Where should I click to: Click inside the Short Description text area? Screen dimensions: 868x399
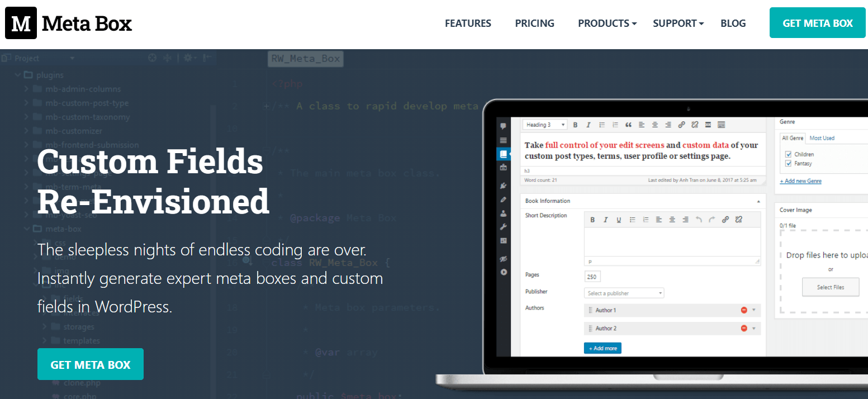click(x=672, y=243)
